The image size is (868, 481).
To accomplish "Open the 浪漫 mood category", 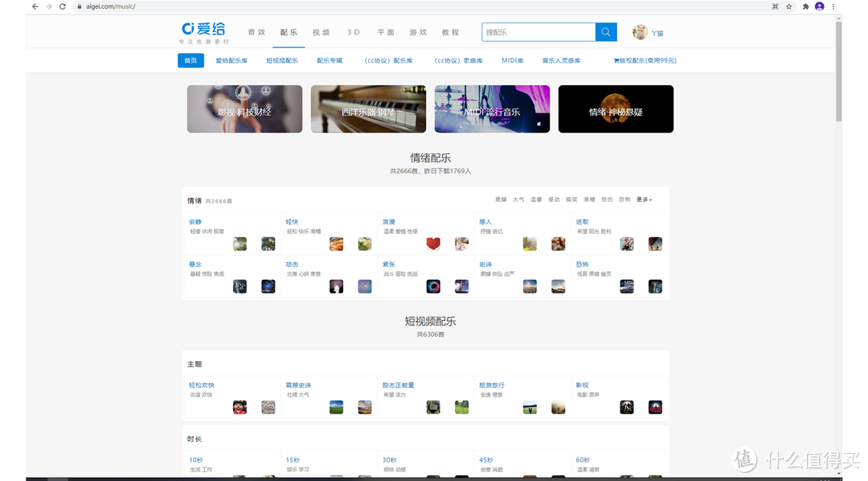I will (x=389, y=222).
